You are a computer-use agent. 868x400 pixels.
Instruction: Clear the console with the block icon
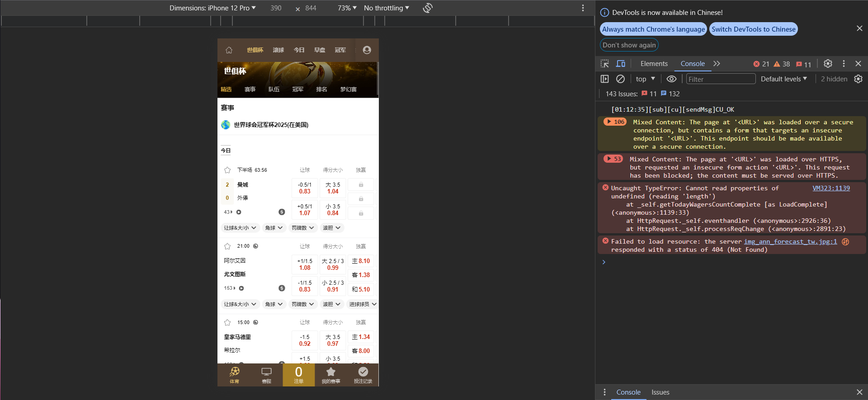click(620, 79)
